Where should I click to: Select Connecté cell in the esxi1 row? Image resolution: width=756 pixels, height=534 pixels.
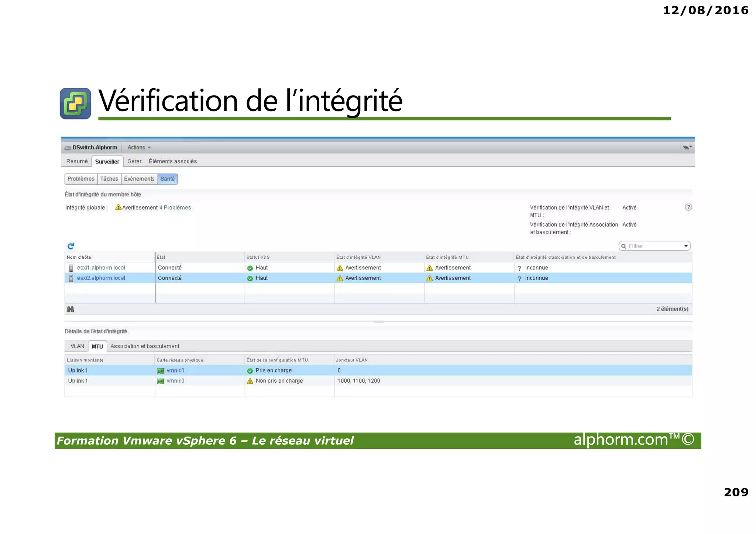click(200, 268)
